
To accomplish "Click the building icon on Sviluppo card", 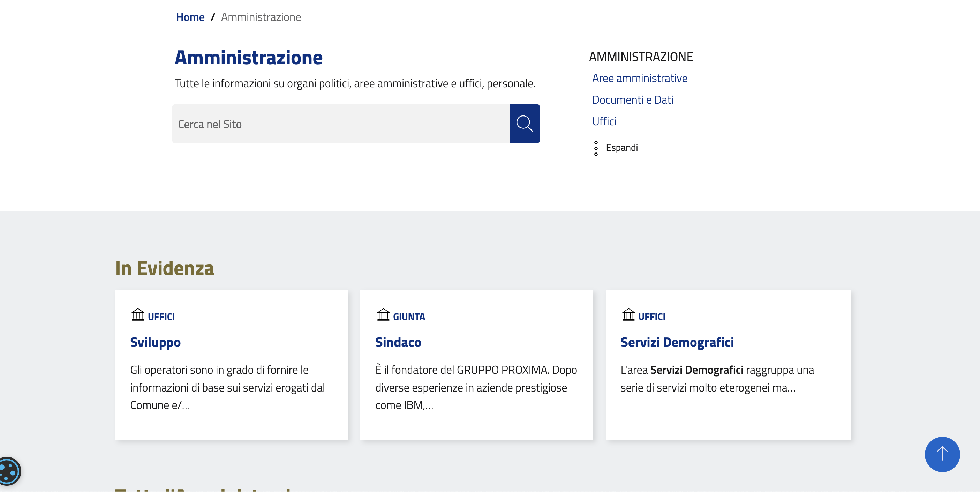I will pos(138,315).
